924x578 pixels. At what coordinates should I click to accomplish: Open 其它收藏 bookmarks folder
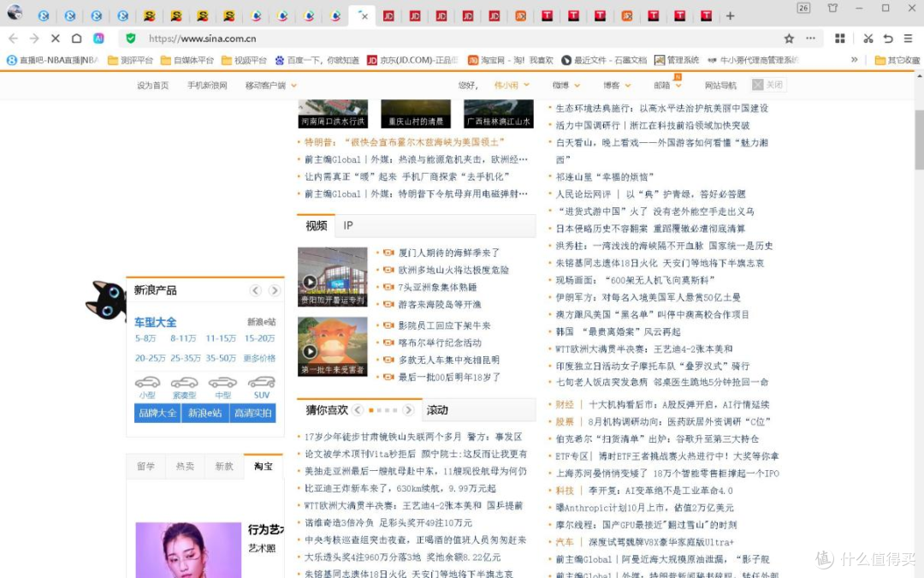pyautogui.click(x=897, y=60)
